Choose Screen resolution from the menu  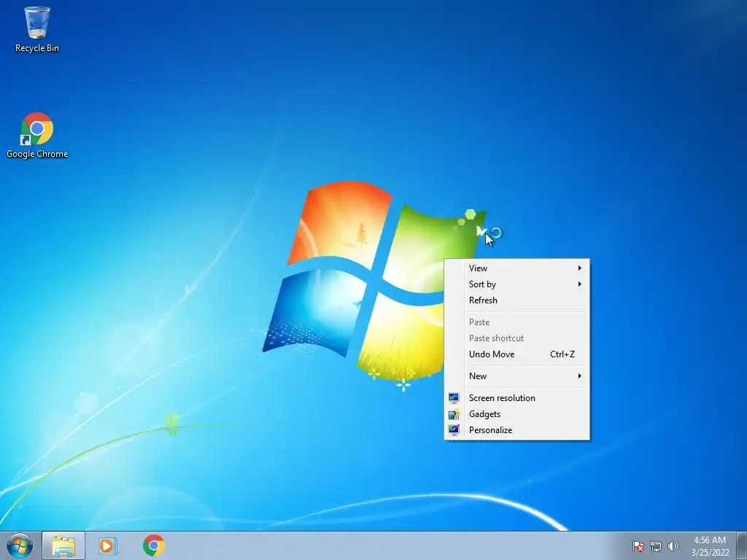517,398
